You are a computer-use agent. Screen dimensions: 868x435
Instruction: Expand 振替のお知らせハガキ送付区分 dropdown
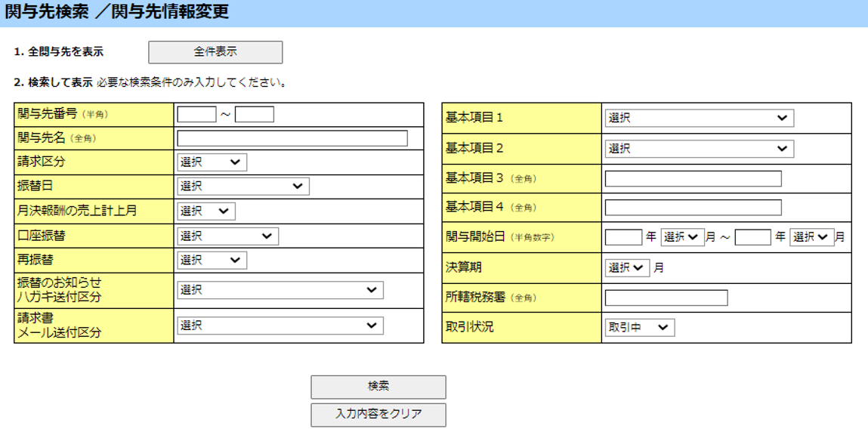pos(280,290)
